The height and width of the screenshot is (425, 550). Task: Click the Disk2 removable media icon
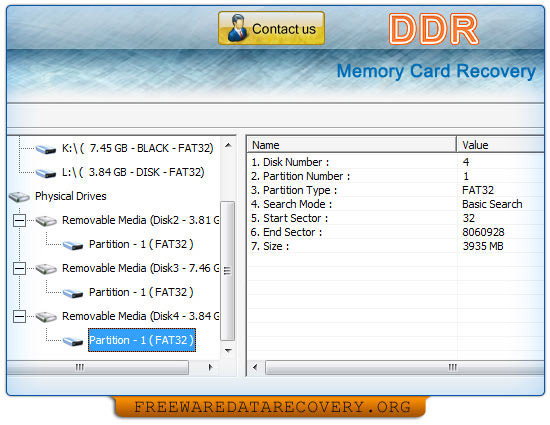[x=46, y=221]
